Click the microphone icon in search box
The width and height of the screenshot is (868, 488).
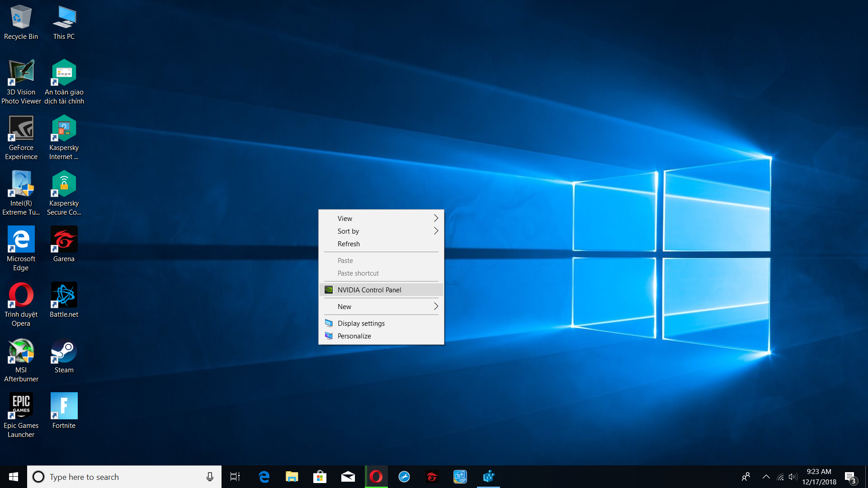coord(210,477)
